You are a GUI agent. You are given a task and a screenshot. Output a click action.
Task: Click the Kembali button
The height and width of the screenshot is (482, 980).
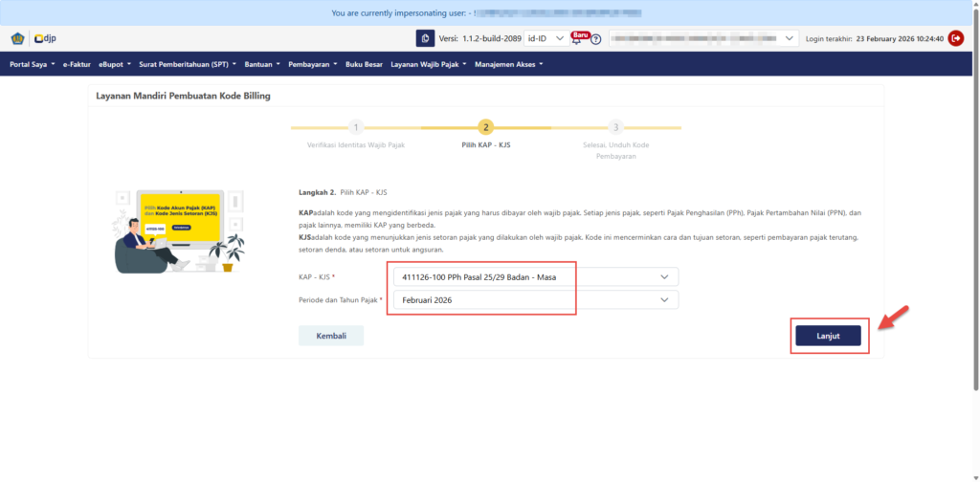(331, 336)
